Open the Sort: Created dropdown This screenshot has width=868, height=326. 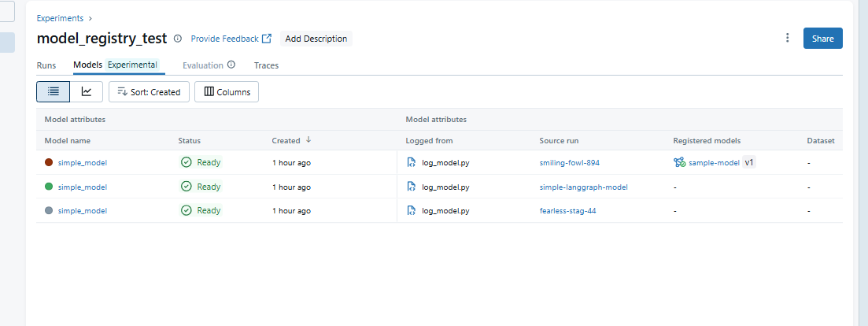pos(149,92)
